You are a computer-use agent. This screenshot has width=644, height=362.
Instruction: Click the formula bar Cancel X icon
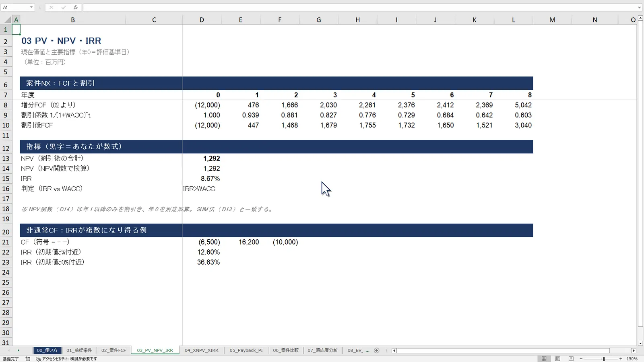click(51, 7)
